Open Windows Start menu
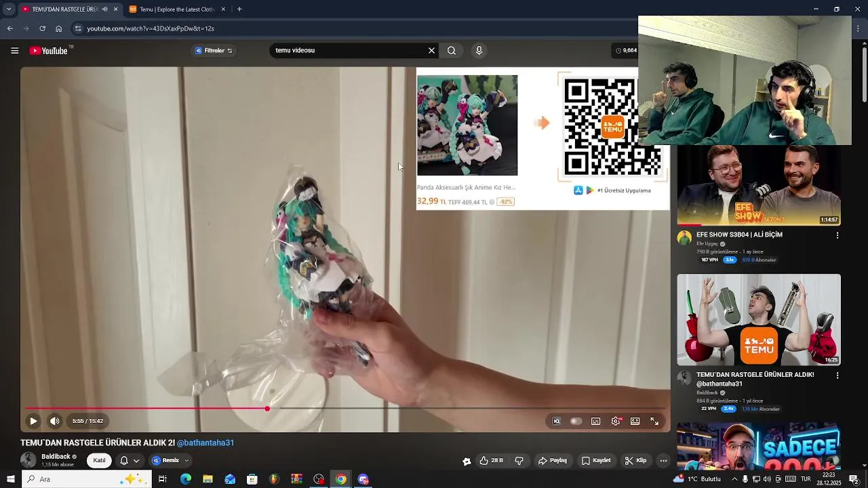 coord(10,479)
